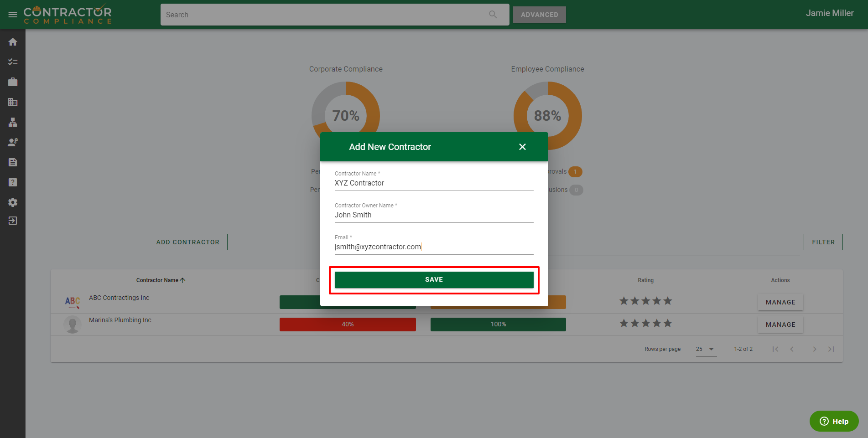Click the Advanced search button
868x438 pixels.
click(539, 15)
